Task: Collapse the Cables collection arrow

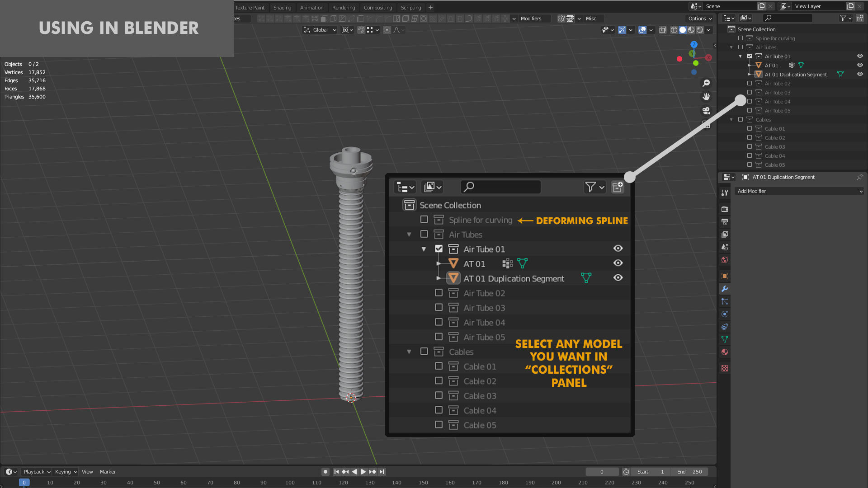Action: coord(731,120)
